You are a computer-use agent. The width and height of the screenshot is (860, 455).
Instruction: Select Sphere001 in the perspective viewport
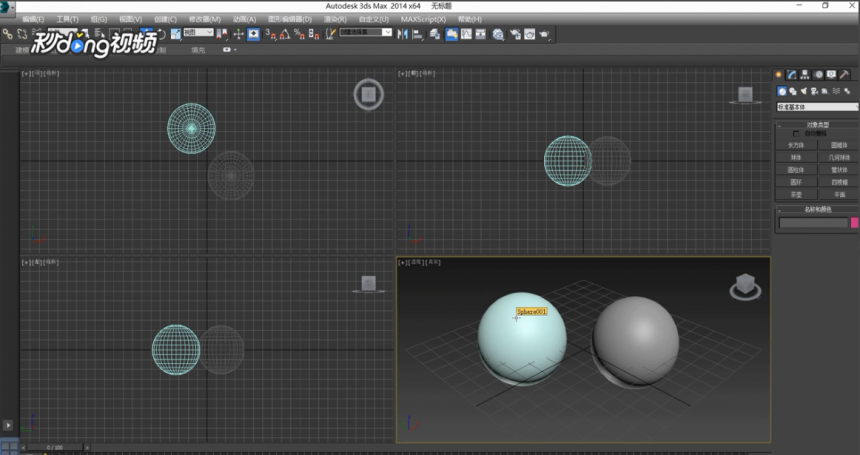tap(522, 337)
